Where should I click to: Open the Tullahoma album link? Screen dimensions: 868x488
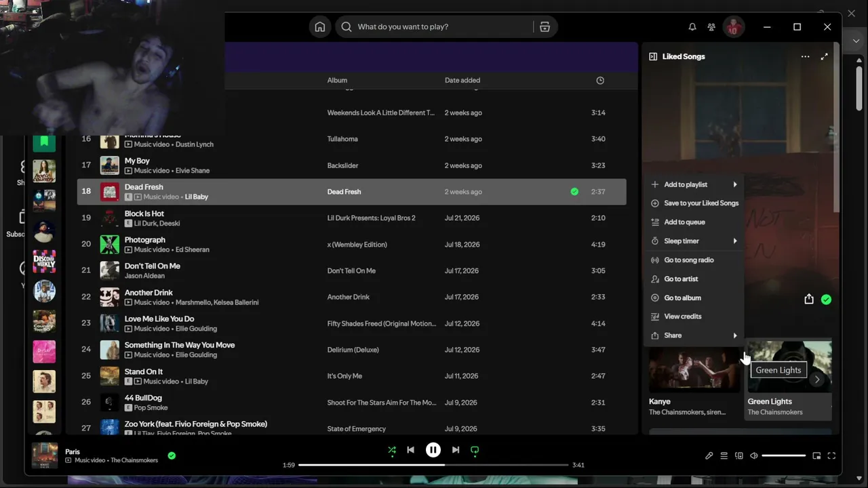click(x=342, y=139)
